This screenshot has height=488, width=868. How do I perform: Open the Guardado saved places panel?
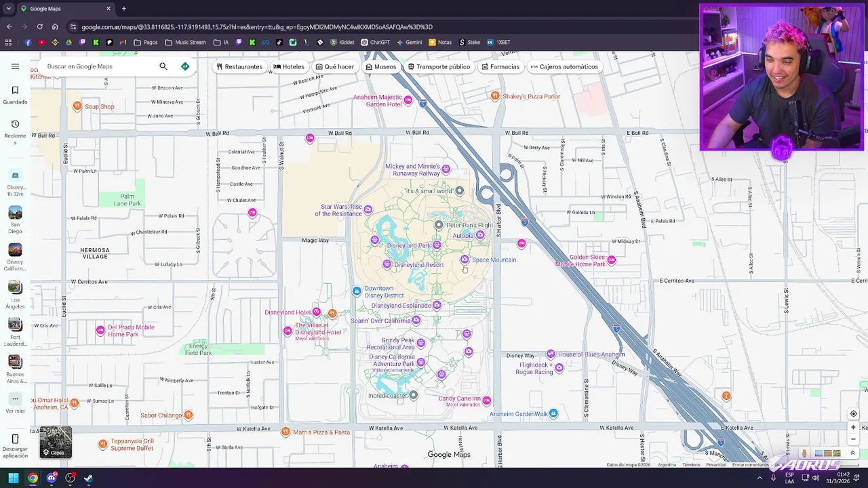coord(15,95)
